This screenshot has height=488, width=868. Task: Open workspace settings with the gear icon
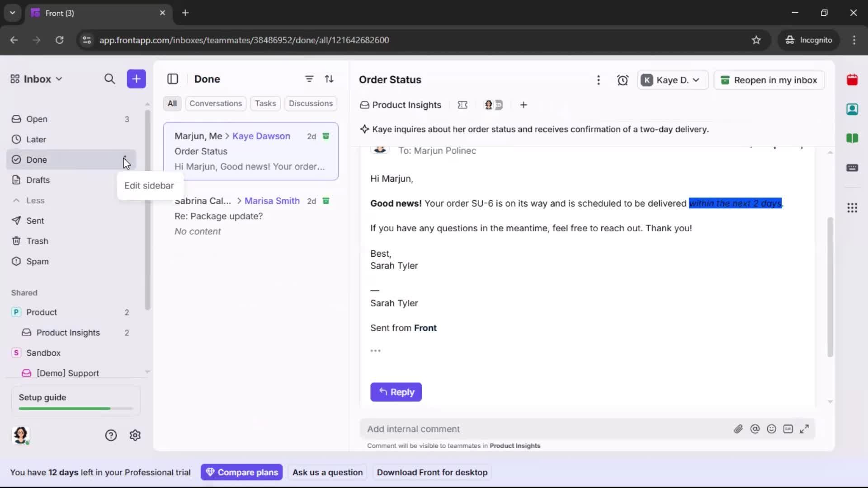point(135,435)
